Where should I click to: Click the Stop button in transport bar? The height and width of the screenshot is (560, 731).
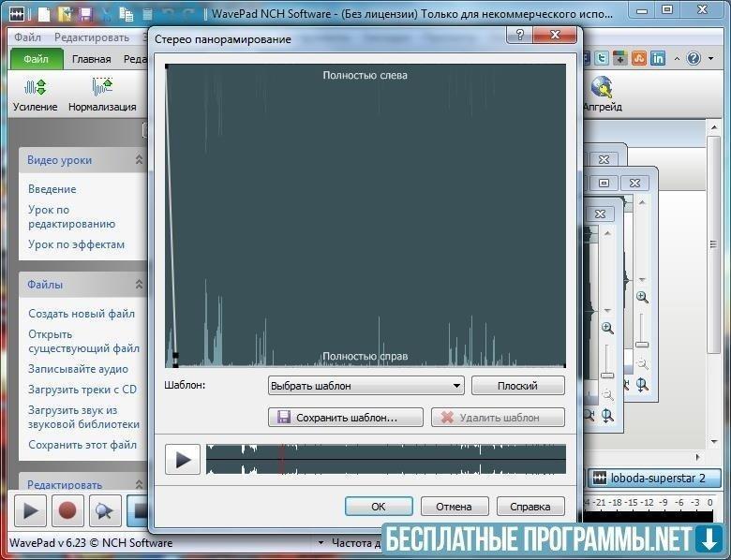139,511
